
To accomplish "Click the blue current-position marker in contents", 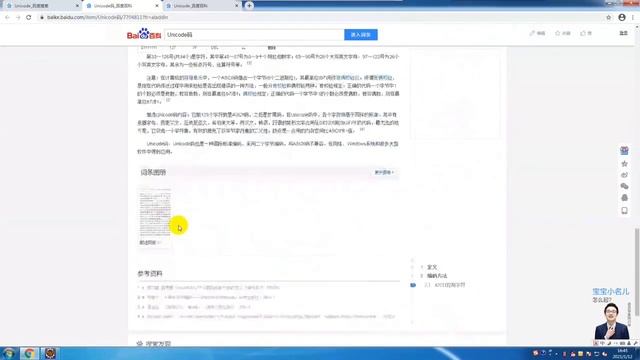I will pos(413,285).
